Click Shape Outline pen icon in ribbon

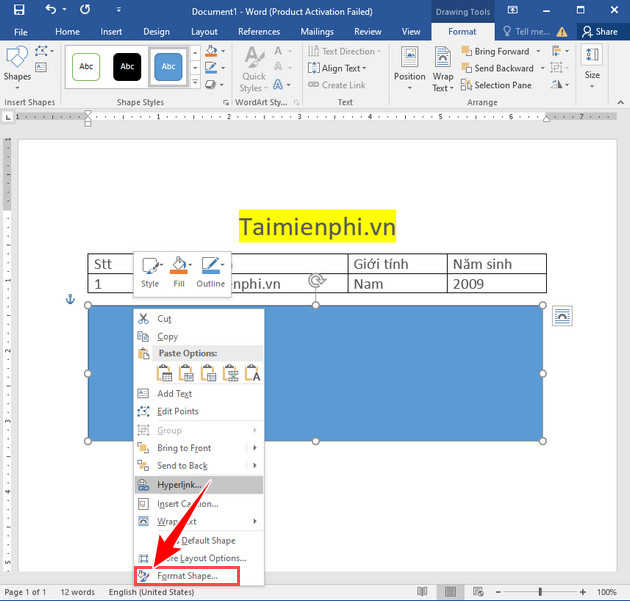[211, 68]
